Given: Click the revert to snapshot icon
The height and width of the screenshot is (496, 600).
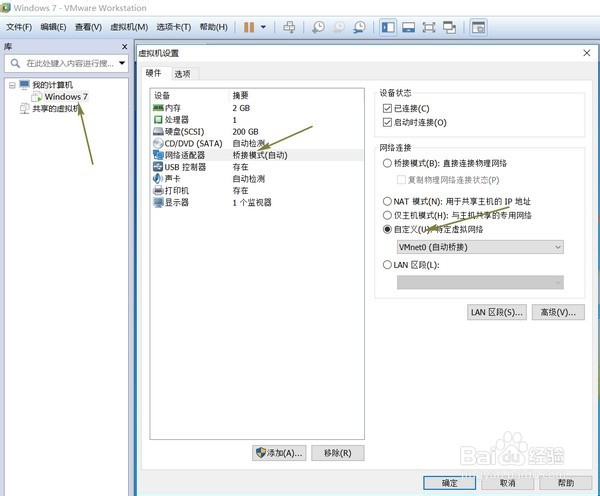Looking at the screenshot, I should click(339, 27).
